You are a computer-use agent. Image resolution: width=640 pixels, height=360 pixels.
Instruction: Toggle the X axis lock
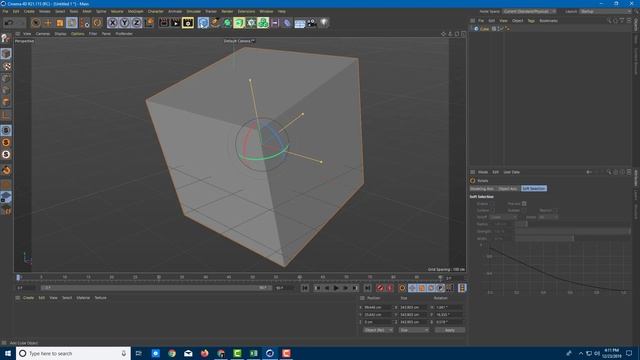(113, 23)
